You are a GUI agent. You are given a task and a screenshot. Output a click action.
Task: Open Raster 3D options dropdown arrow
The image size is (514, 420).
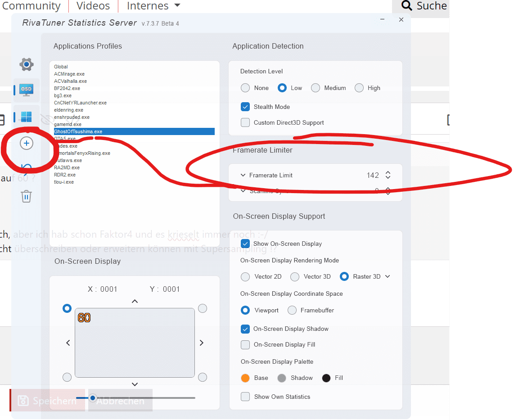(x=388, y=276)
